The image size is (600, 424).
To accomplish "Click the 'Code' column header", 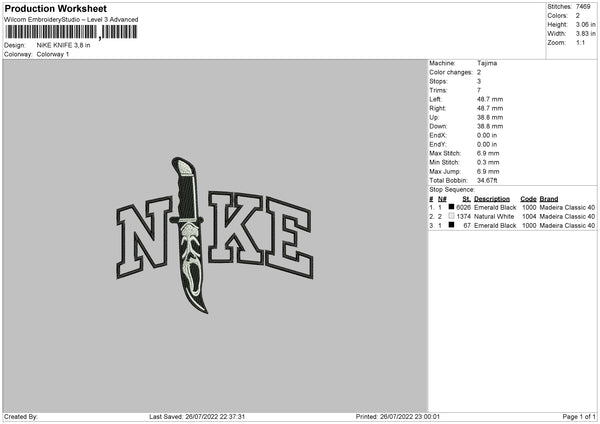I will [x=528, y=199].
